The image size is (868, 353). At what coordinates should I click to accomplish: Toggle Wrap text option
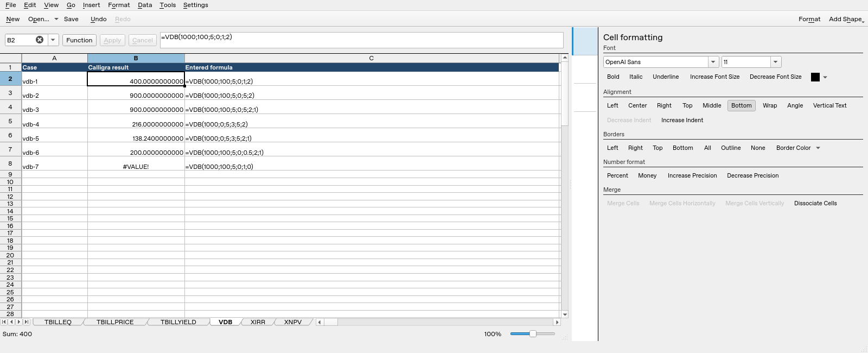(770, 105)
